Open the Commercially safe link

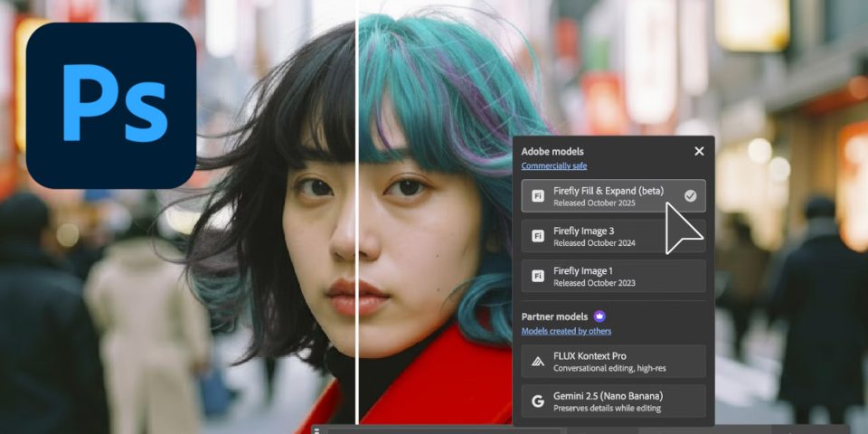tap(553, 166)
